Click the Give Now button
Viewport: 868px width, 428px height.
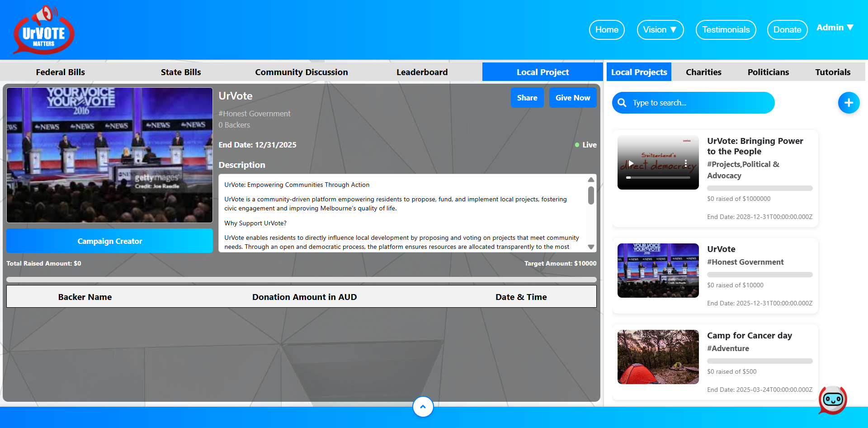pyautogui.click(x=573, y=98)
